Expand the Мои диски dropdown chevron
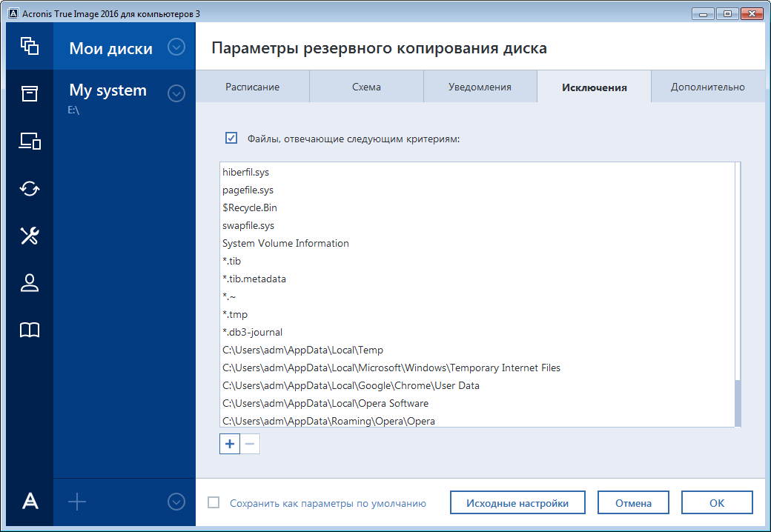 176,47
